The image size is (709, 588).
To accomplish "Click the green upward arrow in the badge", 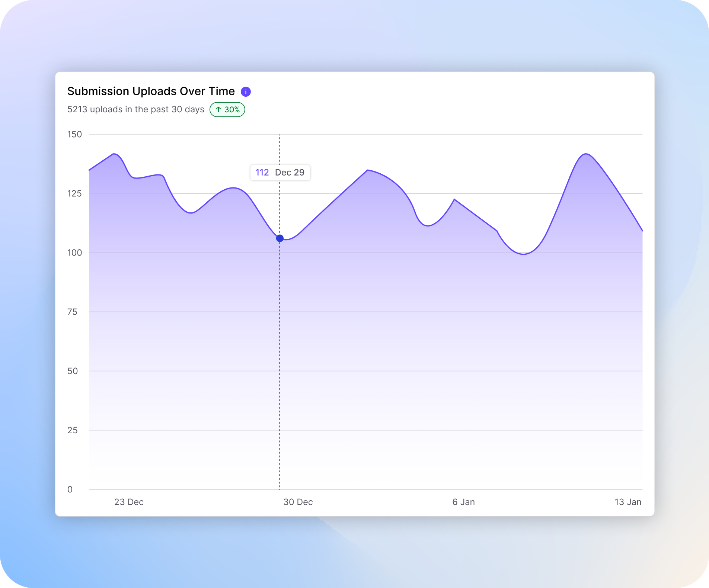I will 219,109.
